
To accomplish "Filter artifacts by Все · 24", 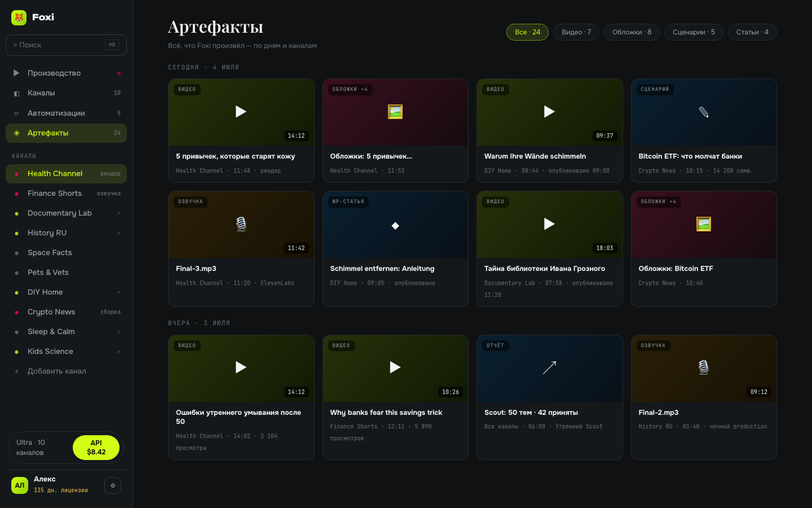I will (527, 32).
